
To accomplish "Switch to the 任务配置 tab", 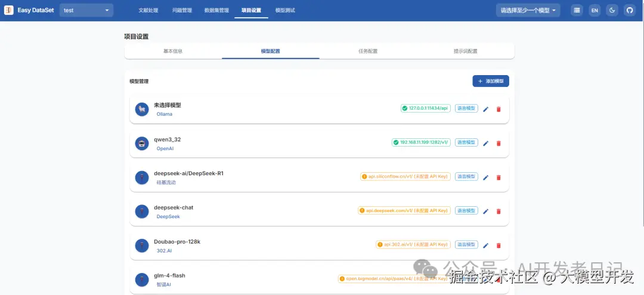I will 368,51.
